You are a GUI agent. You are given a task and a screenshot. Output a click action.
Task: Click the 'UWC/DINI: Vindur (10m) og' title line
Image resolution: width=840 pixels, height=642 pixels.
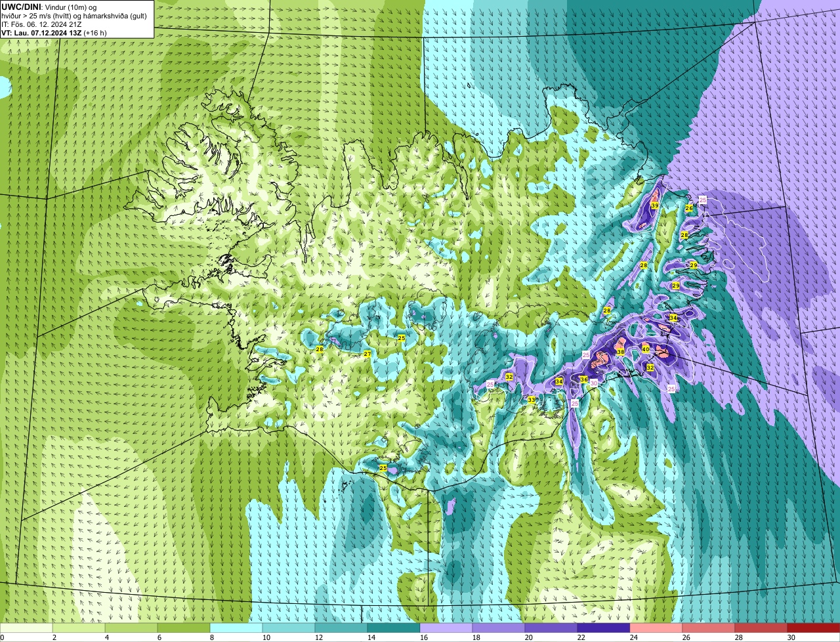(x=49, y=6)
